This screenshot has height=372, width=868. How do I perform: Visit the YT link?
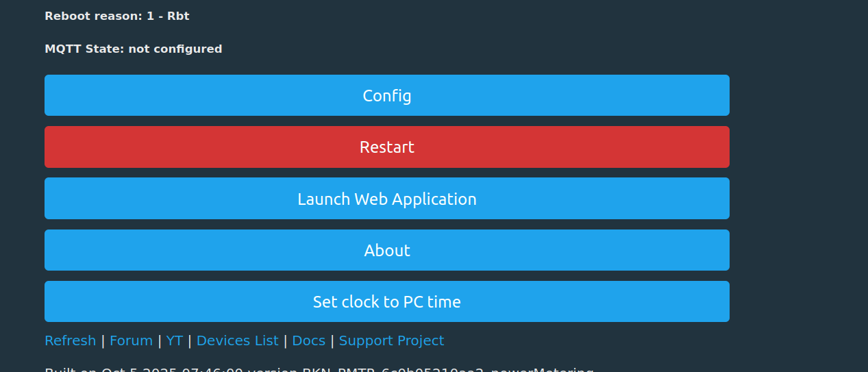pos(174,340)
